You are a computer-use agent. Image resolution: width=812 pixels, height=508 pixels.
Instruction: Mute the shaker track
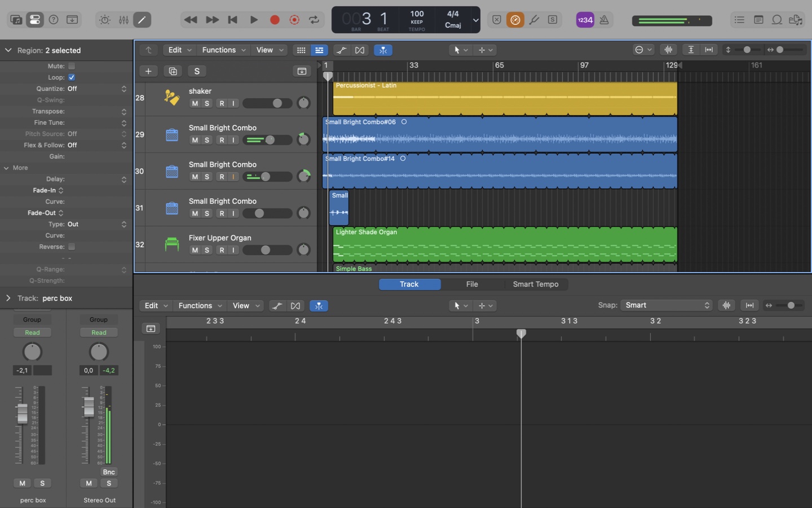[195, 103]
